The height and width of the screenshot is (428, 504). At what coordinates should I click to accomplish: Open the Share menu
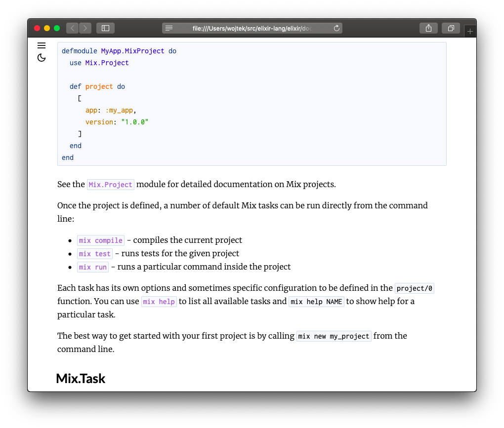[x=428, y=28]
